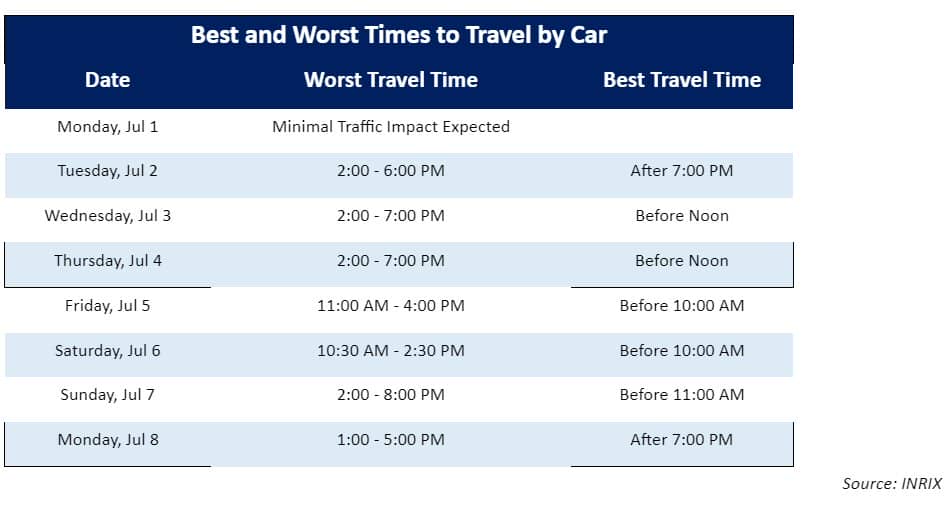Select the Tuesday, Jul 2 date cell
This screenshot has height=513, width=948.
(108, 171)
